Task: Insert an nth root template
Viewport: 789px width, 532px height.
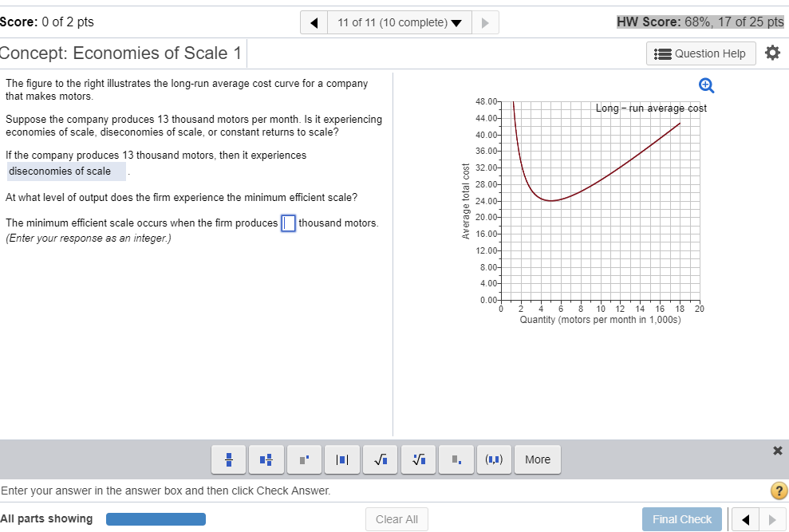Action: (418, 459)
